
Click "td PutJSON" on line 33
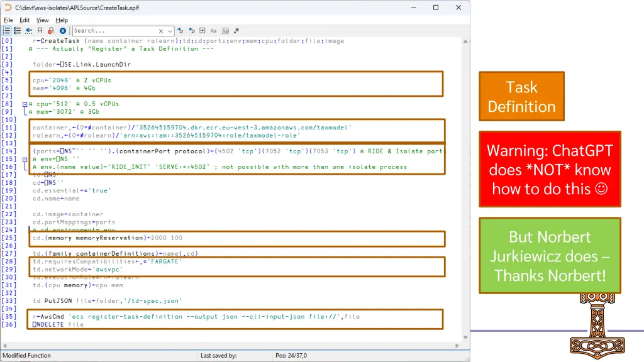(52, 301)
